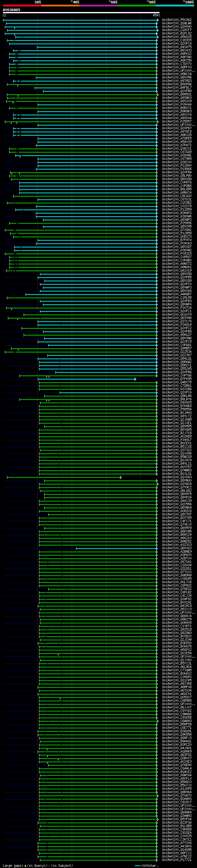Open hit UniRef100_Q10SA3
Viewport: 197px width, 868px height.
177,478
